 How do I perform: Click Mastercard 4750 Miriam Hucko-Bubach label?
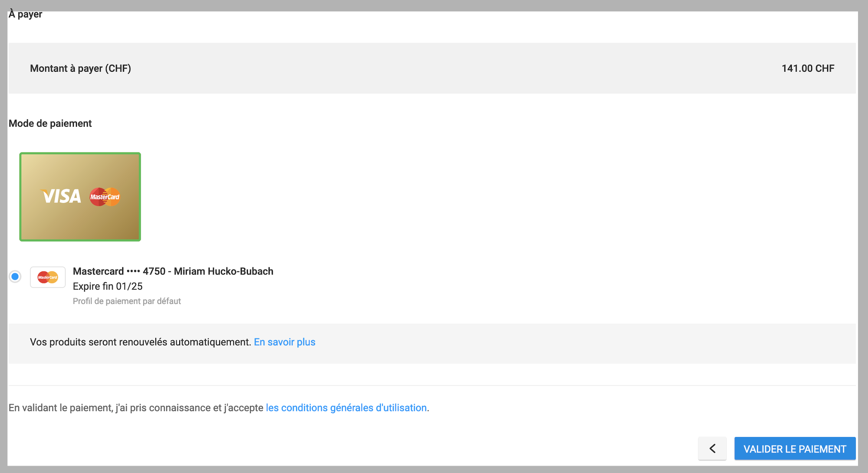173,271
